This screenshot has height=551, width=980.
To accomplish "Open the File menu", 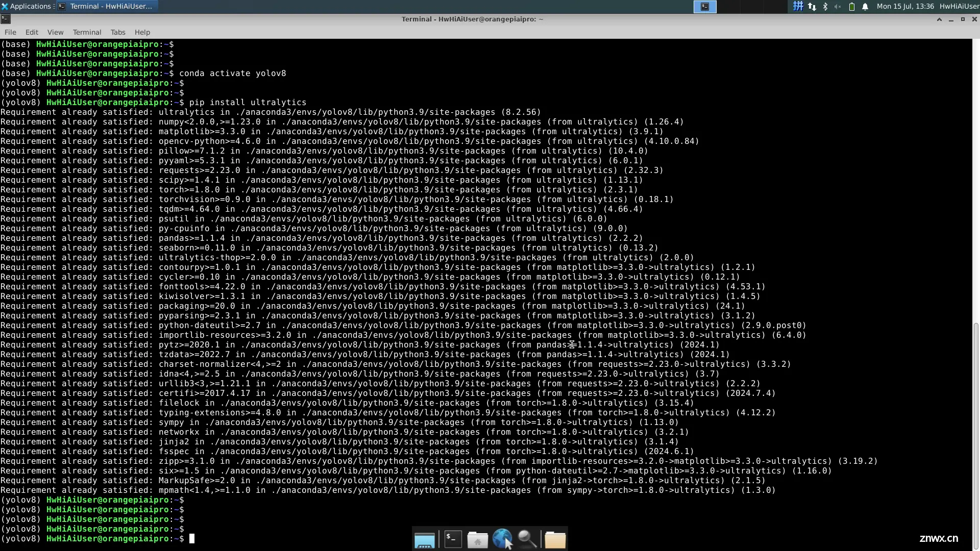I will (x=10, y=32).
